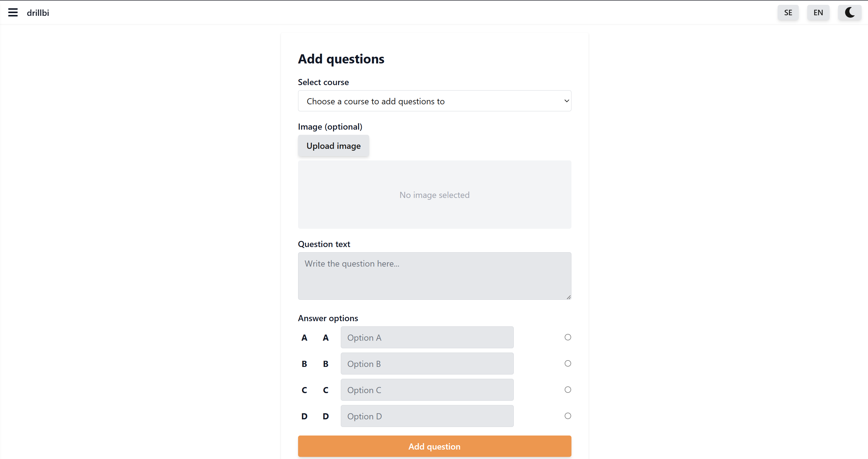This screenshot has height=459, width=868.
Task: Select the radio button for option D
Action: click(568, 416)
